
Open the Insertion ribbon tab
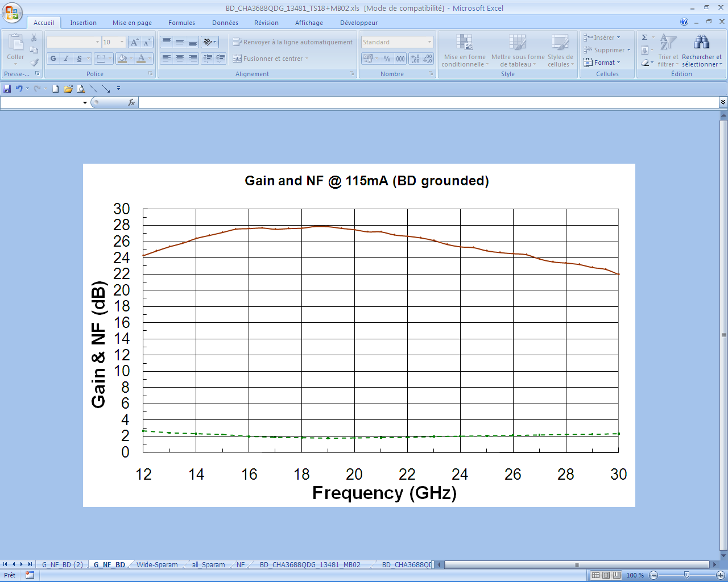pos(83,23)
